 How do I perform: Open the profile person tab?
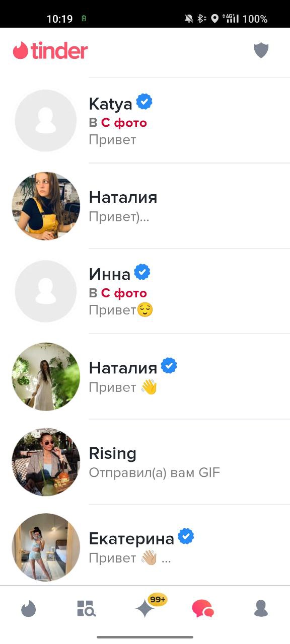[261, 609]
